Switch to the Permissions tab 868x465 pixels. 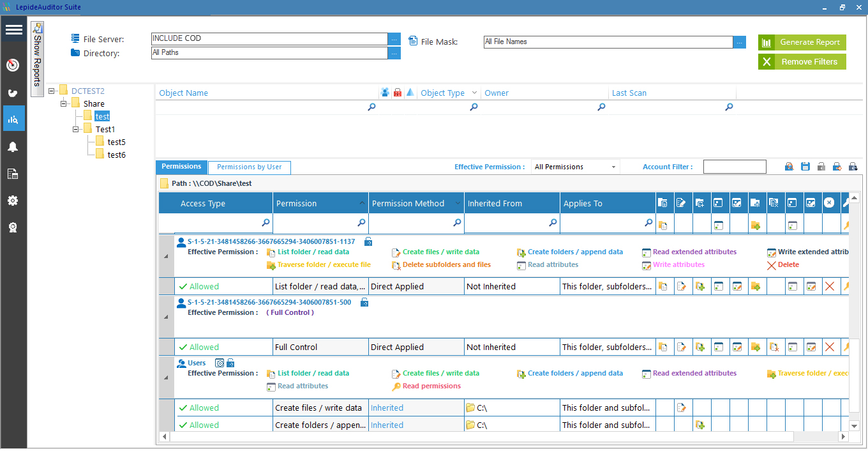click(x=181, y=167)
